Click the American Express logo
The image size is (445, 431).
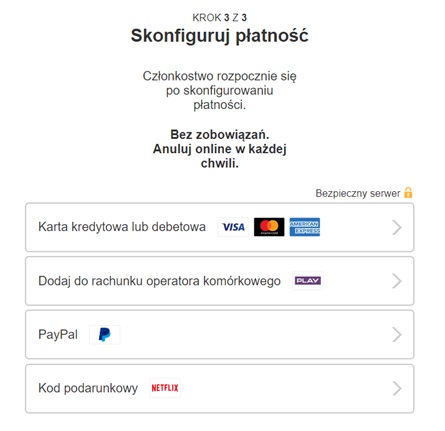pos(305,227)
